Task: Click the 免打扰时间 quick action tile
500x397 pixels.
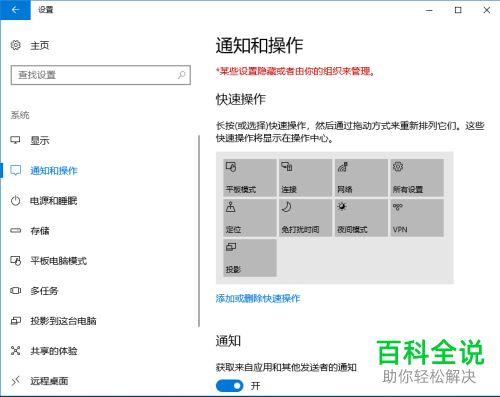Action: [x=305, y=218]
